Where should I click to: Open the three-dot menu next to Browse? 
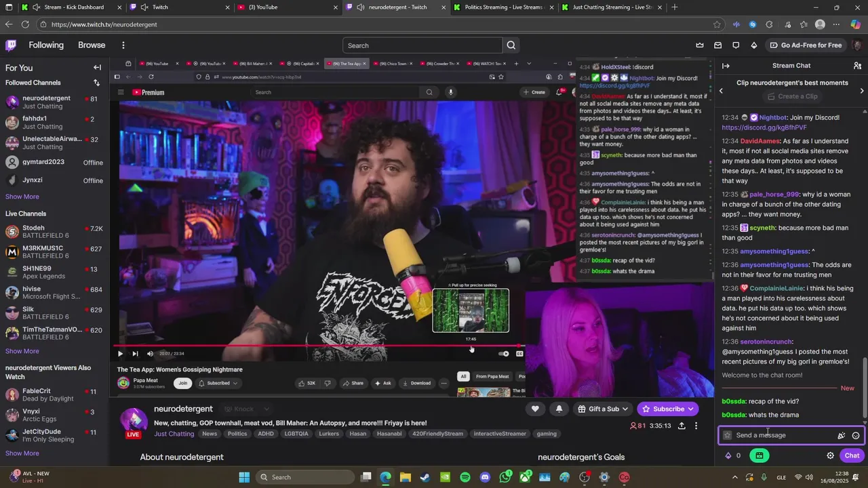pos(123,45)
